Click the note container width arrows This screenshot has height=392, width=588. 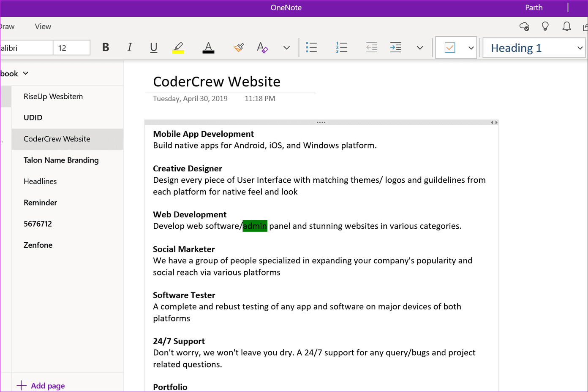point(494,122)
